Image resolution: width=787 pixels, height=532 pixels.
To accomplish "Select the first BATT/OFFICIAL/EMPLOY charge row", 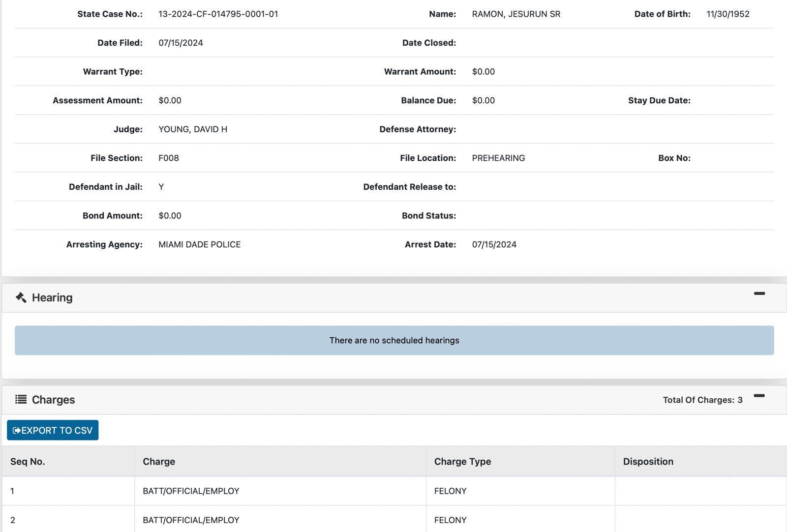I will [x=191, y=491].
